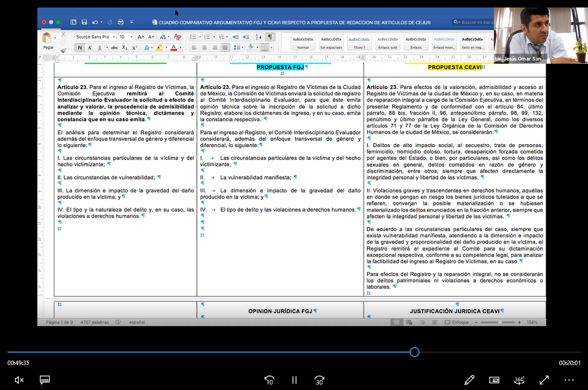Expand highlight color dropdown arrow
588x390 pixels.
click(166, 48)
